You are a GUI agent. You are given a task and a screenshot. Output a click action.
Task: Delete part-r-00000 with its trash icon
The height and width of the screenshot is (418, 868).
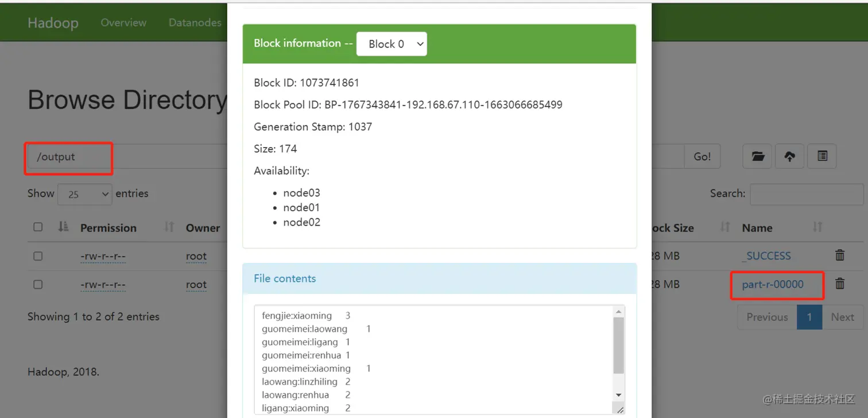pos(840,284)
